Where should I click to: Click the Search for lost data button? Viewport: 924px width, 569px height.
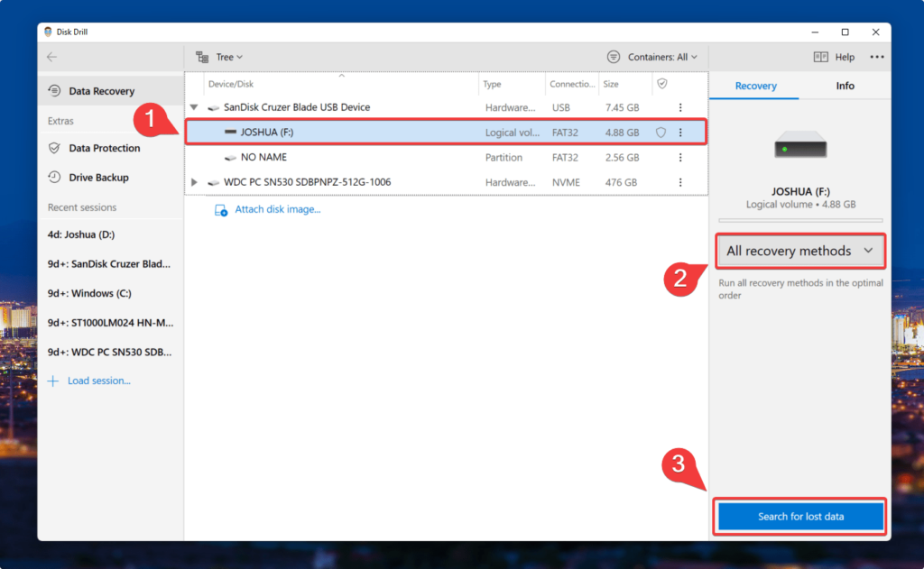799,516
